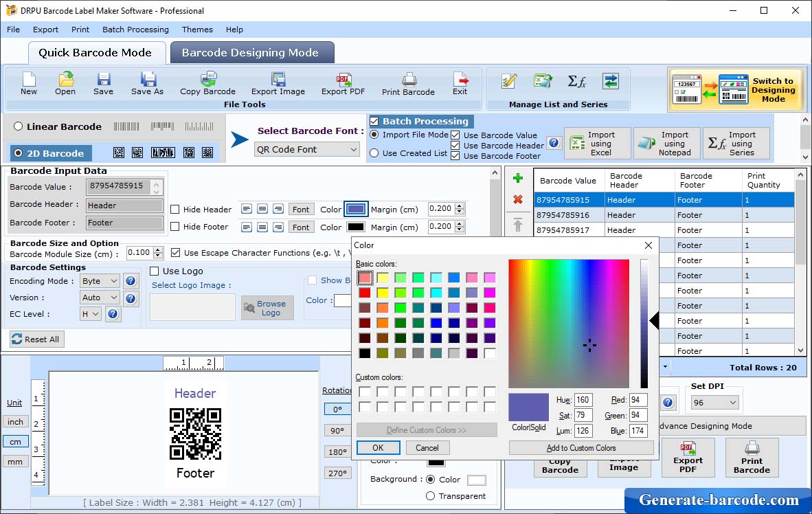Align header text left
Screen dimensions: 812x514
pyautogui.click(x=247, y=210)
